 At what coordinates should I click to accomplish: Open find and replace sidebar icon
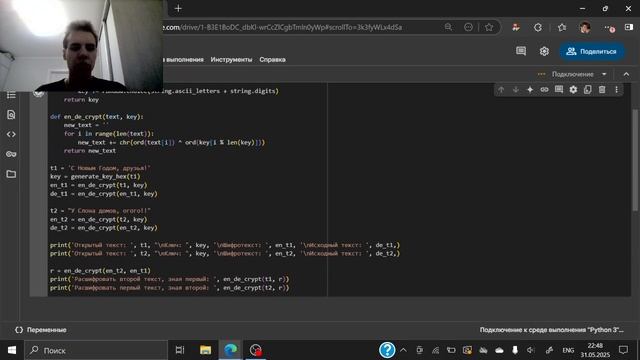tap(11, 115)
